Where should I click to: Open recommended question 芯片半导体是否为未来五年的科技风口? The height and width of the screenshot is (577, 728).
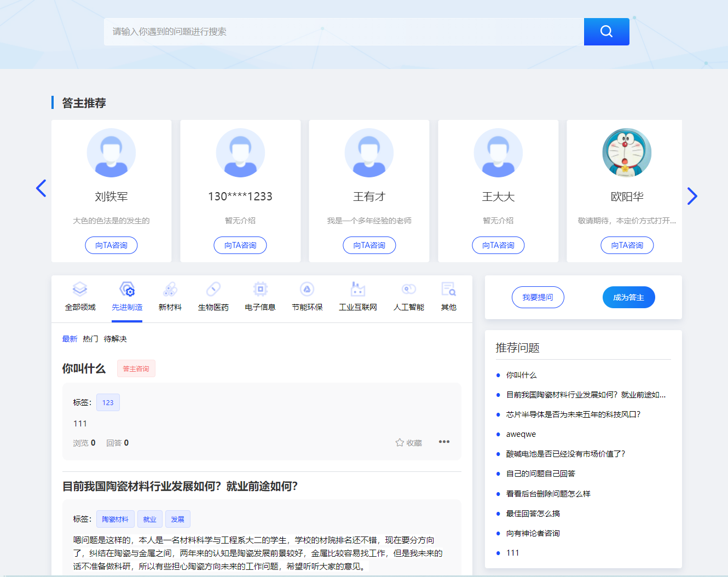(x=573, y=414)
